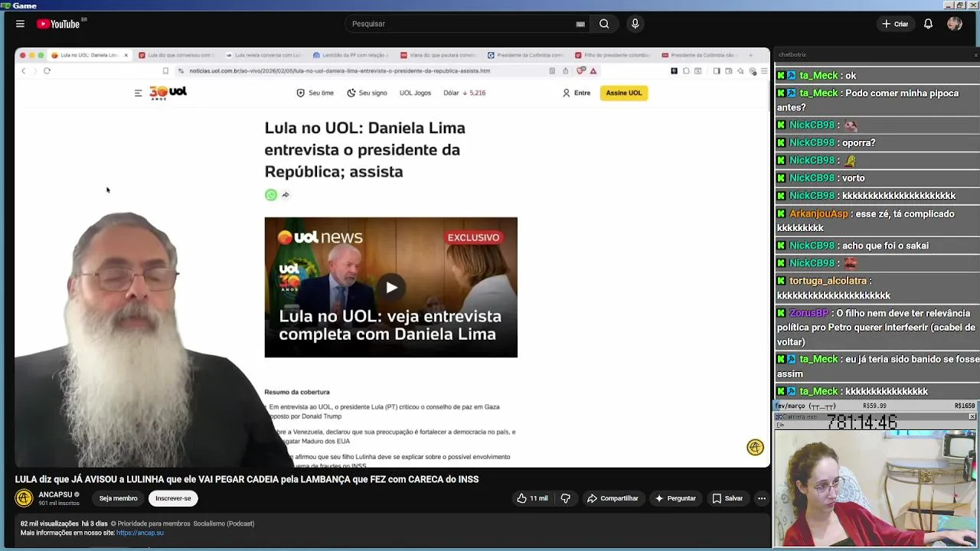Click the UOL hamburger menu in video
The image size is (980, 551).
click(138, 93)
